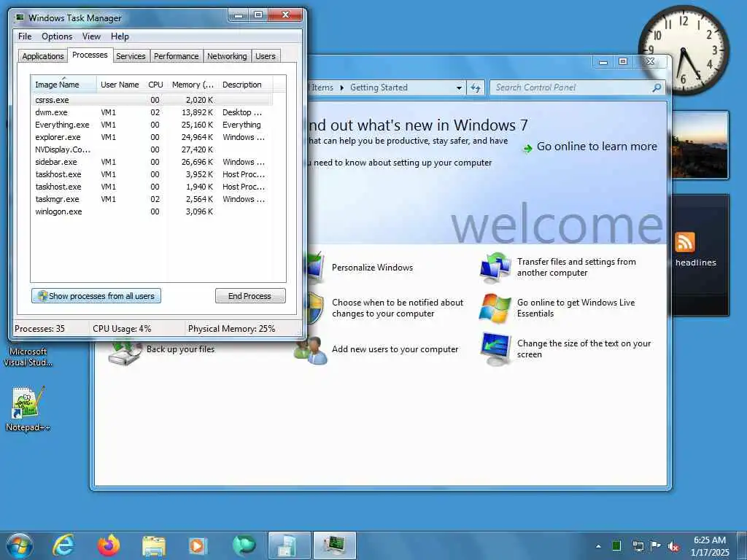Click the Personalize Windows icon
The width and height of the screenshot is (747, 560).
(x=315, y=267)
